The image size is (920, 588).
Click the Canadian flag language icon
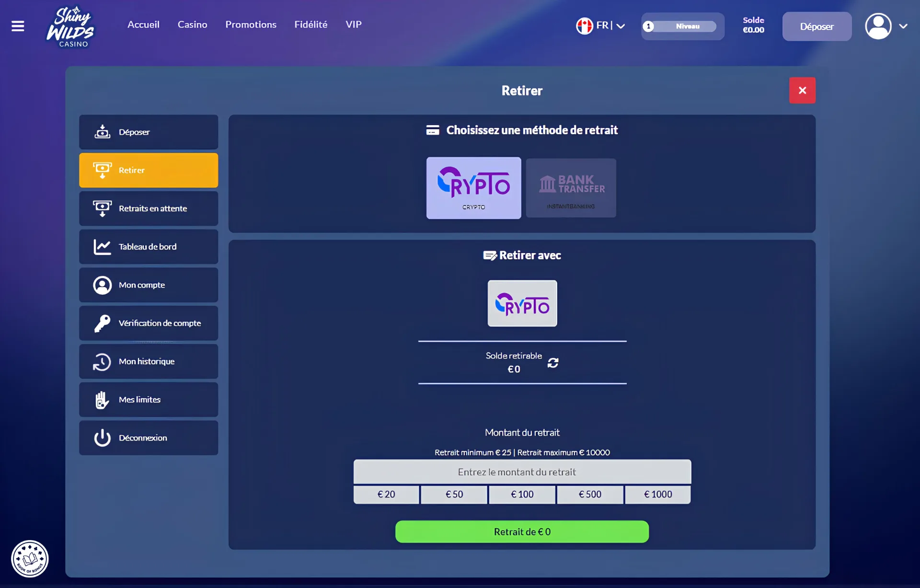(x=584, y=26)
